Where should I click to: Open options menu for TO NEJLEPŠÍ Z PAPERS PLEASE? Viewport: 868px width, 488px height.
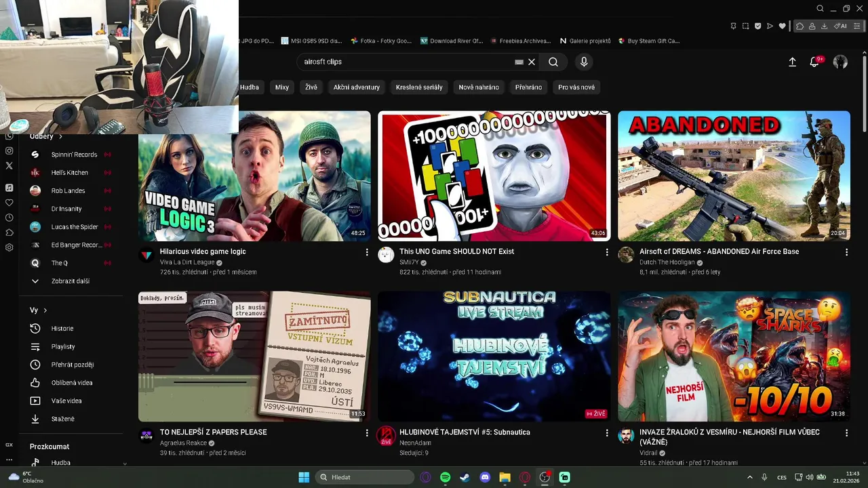click(x=367, y=432)
